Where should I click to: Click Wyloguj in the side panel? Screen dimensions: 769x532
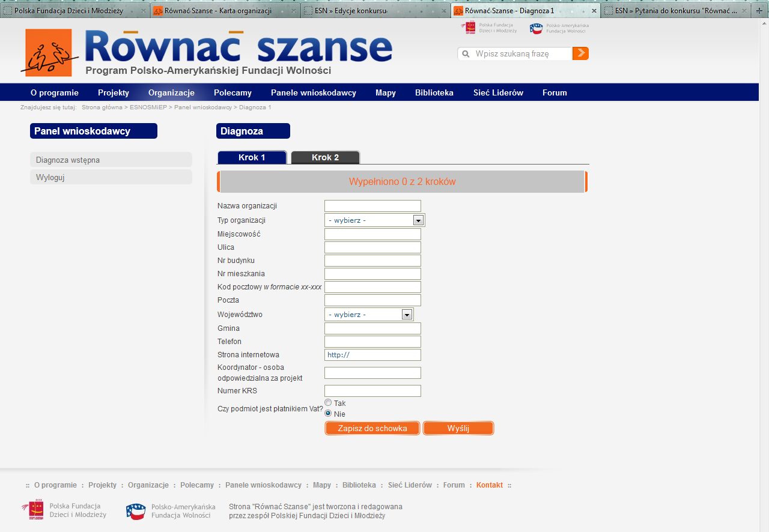[x=111, y=177]
